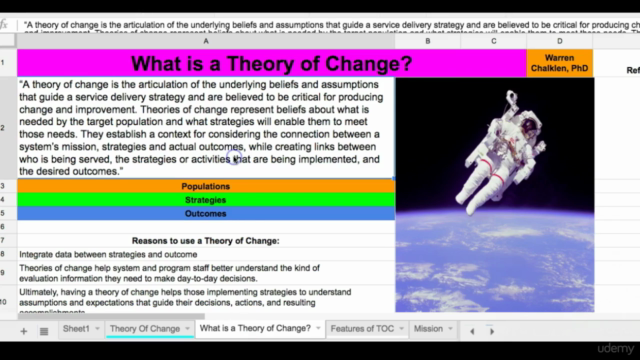Click the fx formula icon
This screenshot has width=640, height=360.
tap(4, 25)
